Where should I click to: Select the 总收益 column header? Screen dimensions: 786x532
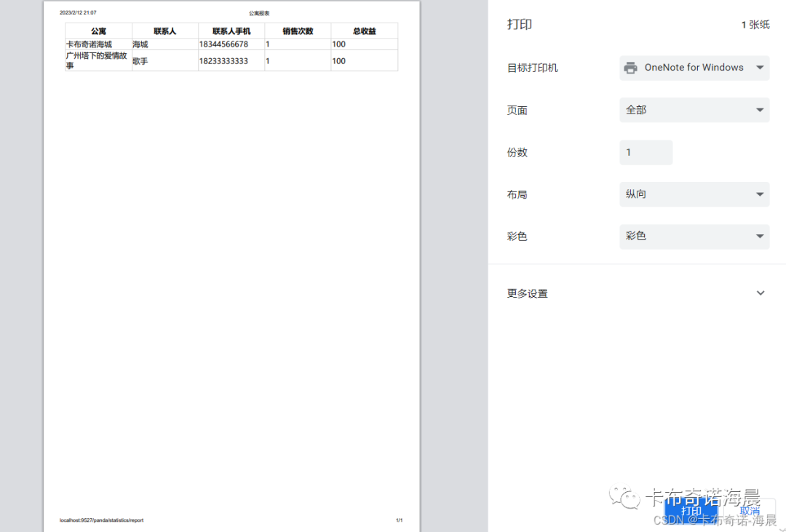point(365,31)
